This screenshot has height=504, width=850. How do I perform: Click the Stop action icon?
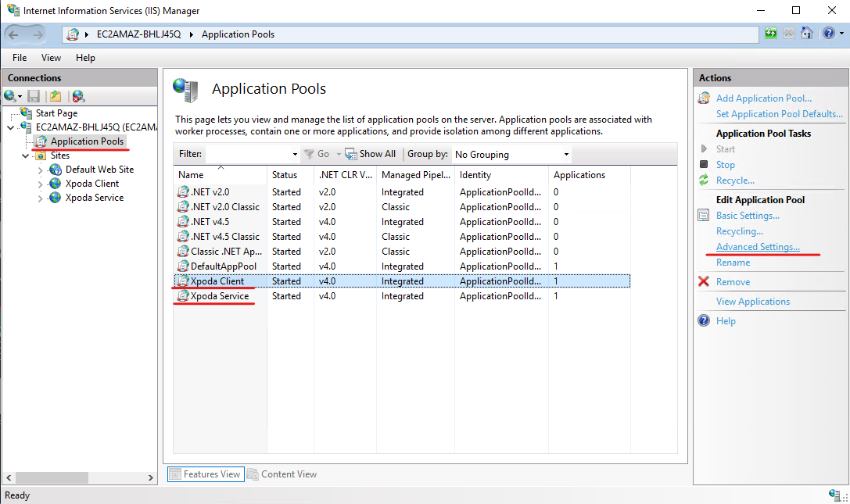point(704,164)
